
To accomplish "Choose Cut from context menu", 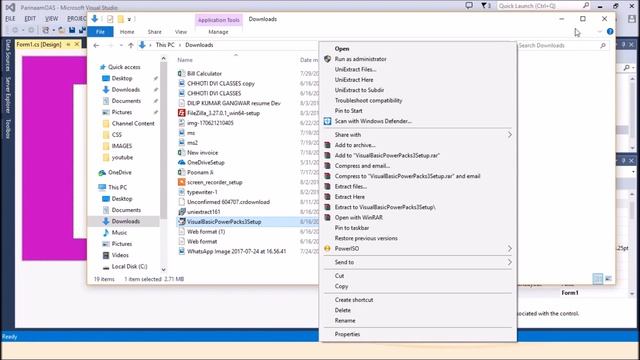I will coord(339,276).
